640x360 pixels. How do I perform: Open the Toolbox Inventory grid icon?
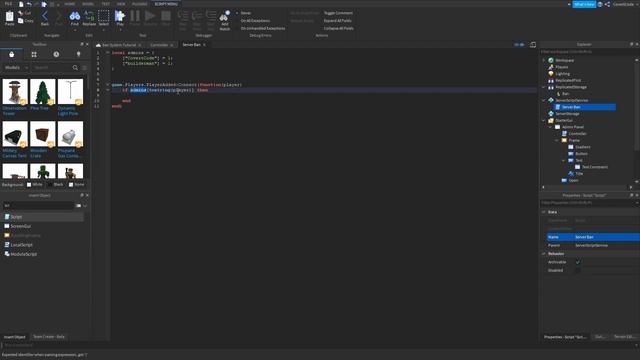(34, 54)
